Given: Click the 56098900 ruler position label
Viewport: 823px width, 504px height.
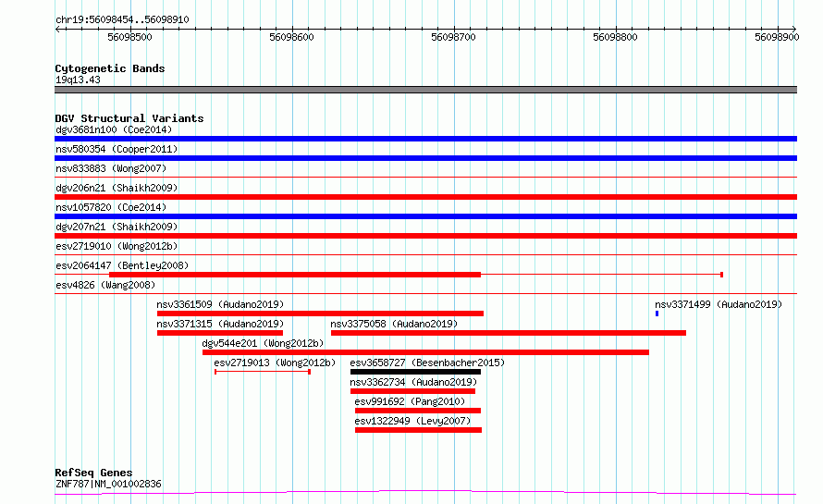Looking at the screenshot, I should click(777, 37).
